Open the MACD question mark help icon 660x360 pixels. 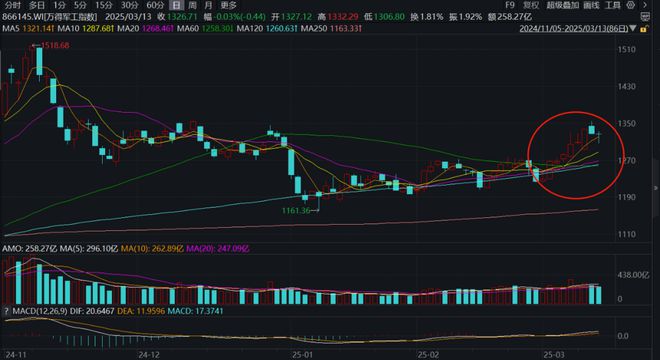pos(6,311)
